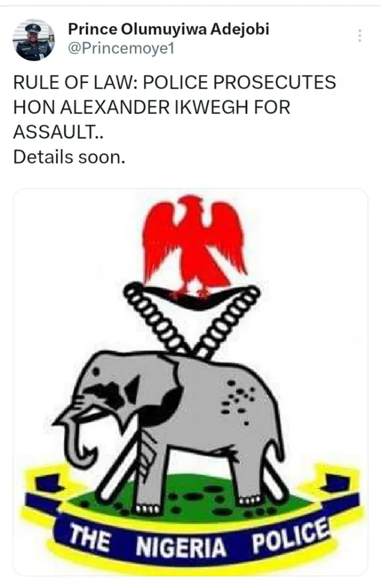381x588 pixels.
Task: Open the @Princemoye1 handle link
Action: pyautogui.click(x=121, y=49)
